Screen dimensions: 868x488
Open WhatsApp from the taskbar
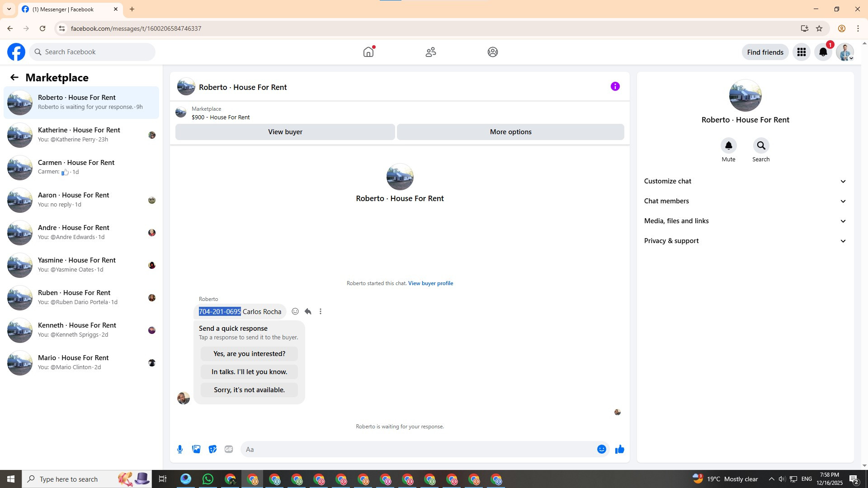pyautogui.click(x=208, y=479)
